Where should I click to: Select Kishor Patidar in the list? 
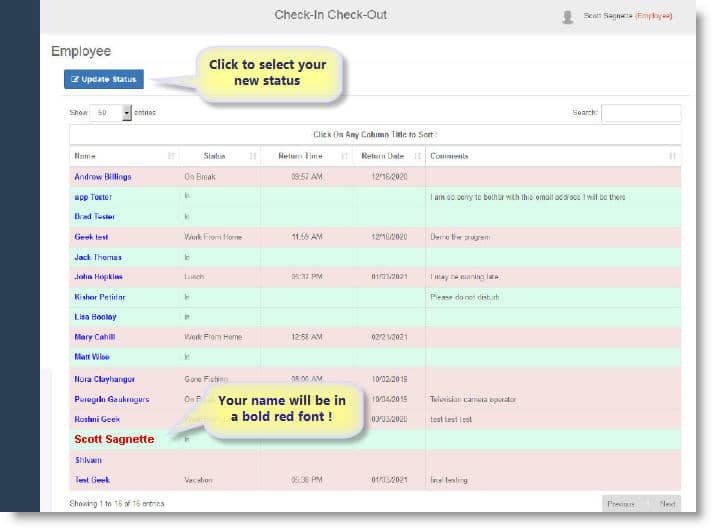pyautogui.click(x=100, y=297)
